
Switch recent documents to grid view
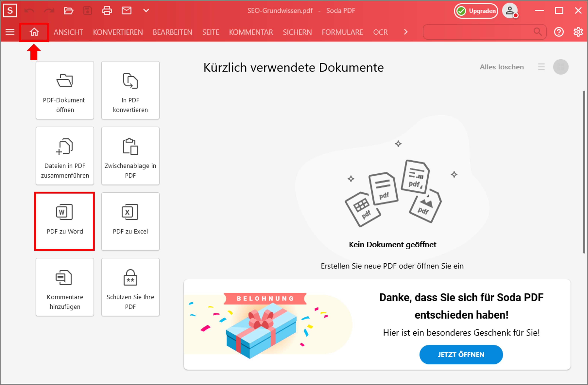(x=561, y=67)
